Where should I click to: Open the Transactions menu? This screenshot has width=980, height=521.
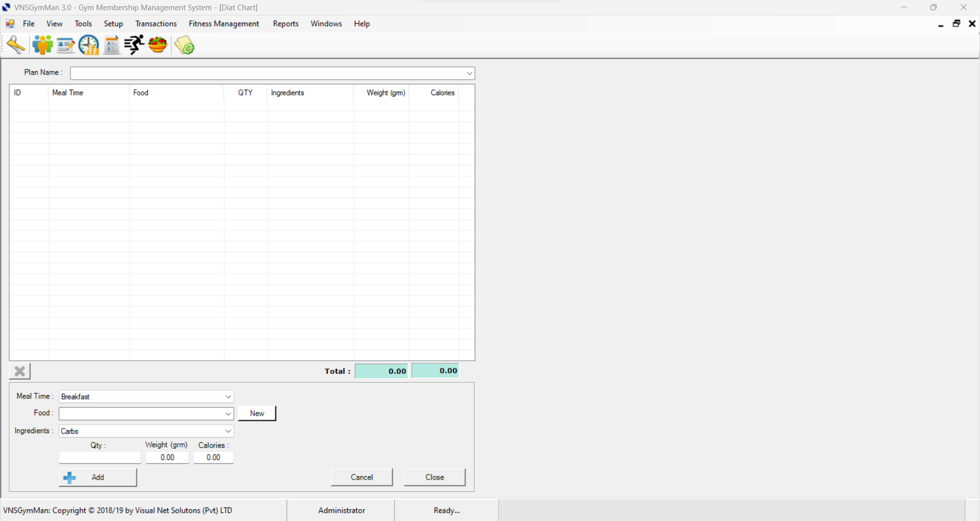click(x=156, y=23)
